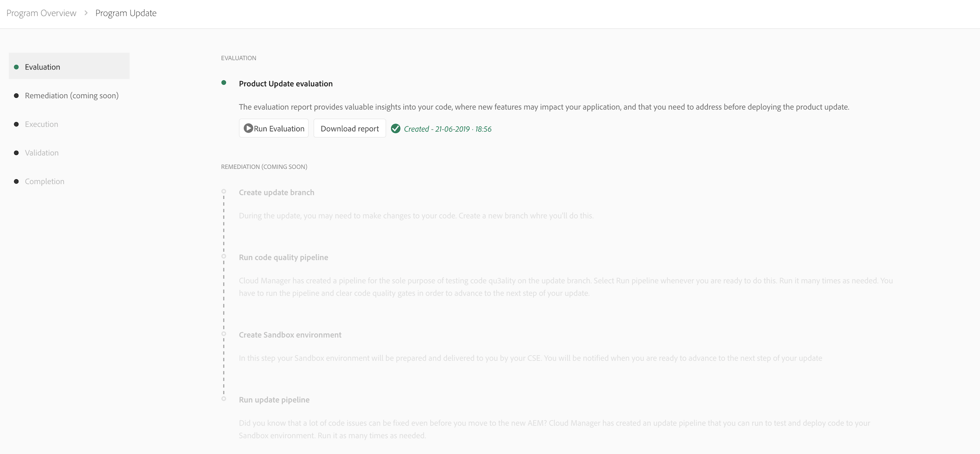Click the Run update pipeline step circle

click(224, 398)
